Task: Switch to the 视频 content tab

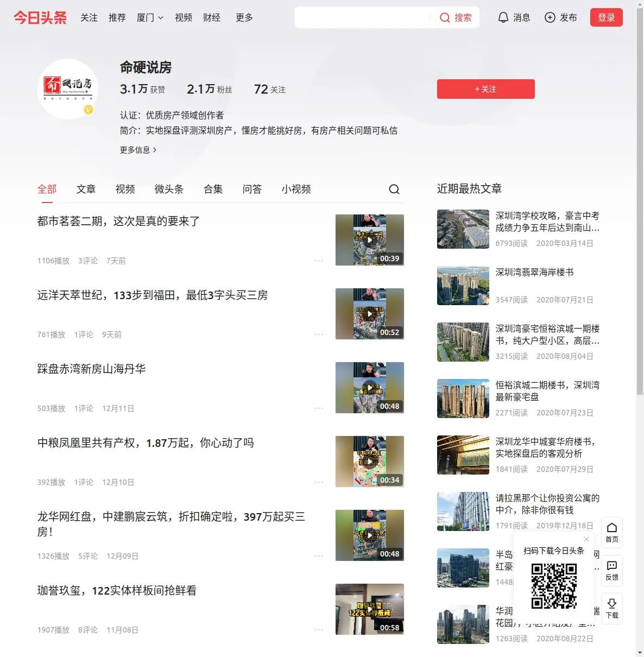Action: (125, 189)
